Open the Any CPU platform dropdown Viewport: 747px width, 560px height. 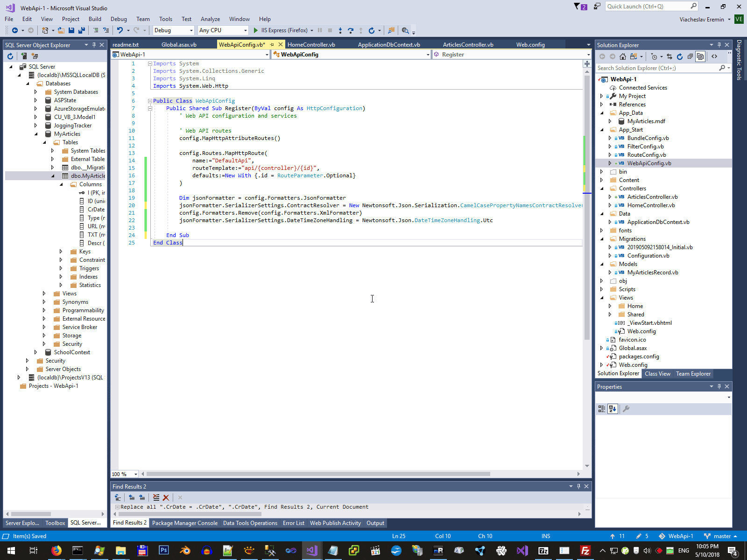245,30
